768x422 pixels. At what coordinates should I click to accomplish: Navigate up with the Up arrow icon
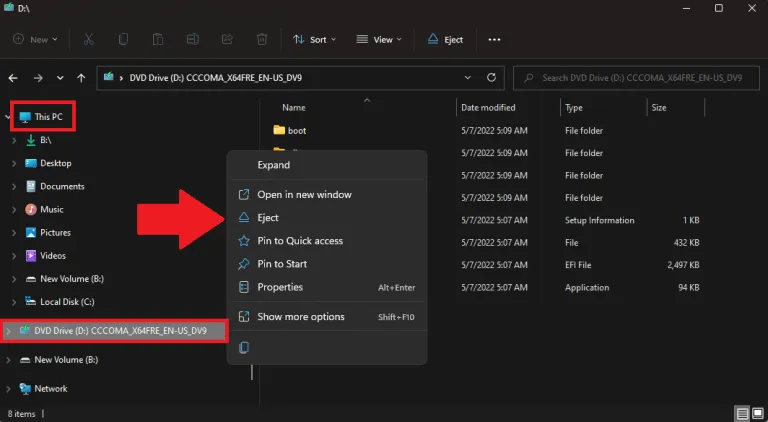click(x=81, y=77)
